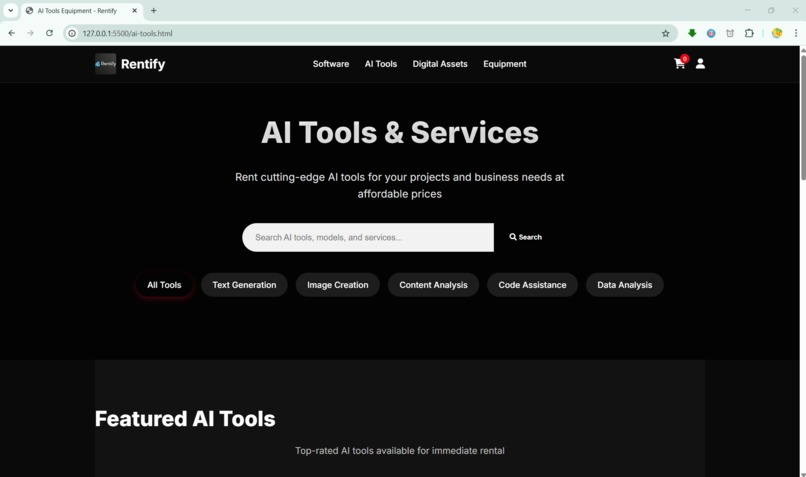Click 'Top-rated AI tools available' subtitle text
This screenshot has width=806, height=477.
pyautogui.click(x=400, y=450)
